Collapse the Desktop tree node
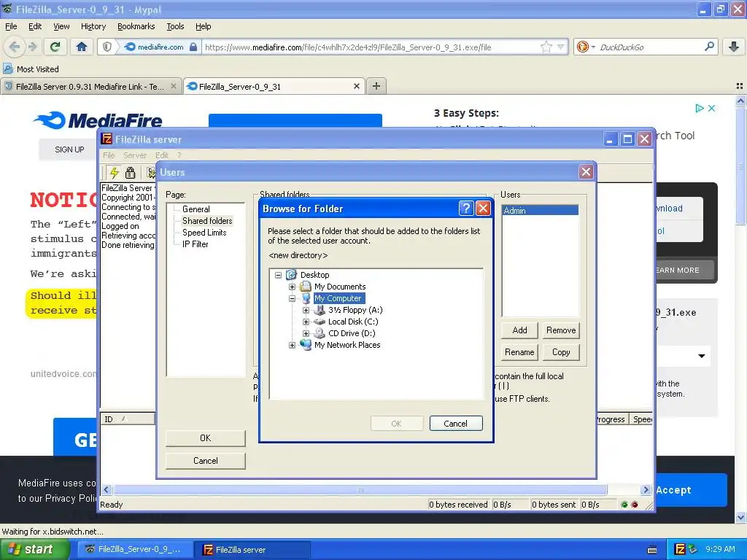This screenshot has height=560, width=747. (x=278, y=275)
